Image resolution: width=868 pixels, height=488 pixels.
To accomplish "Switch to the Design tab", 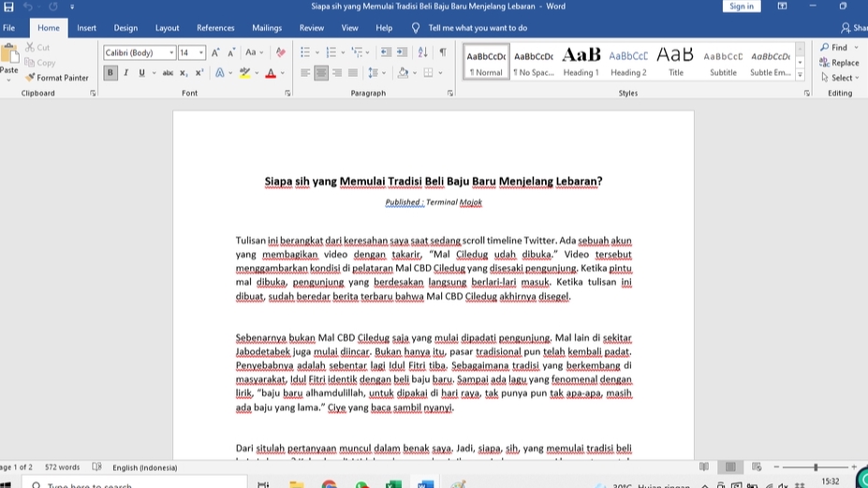I will pyautogui.click(x=125, y=28).
